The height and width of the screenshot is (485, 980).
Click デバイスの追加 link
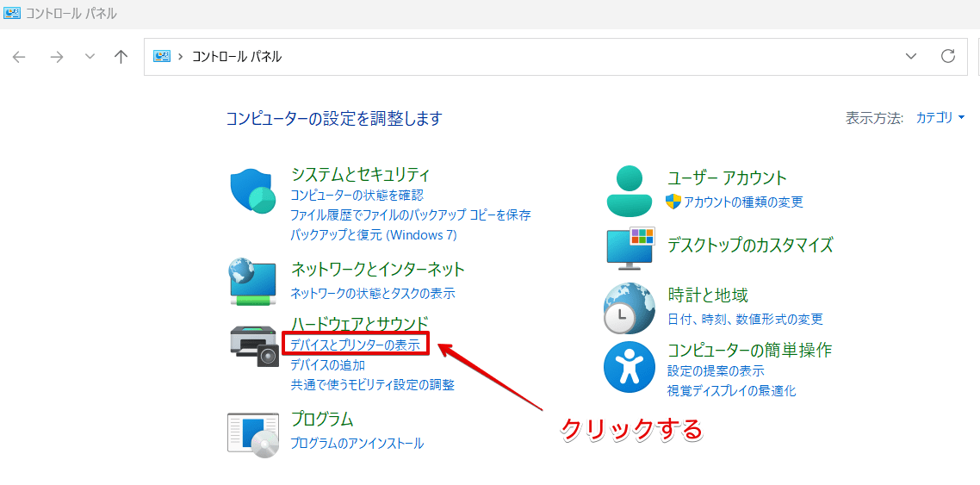(x=327, y=365)
